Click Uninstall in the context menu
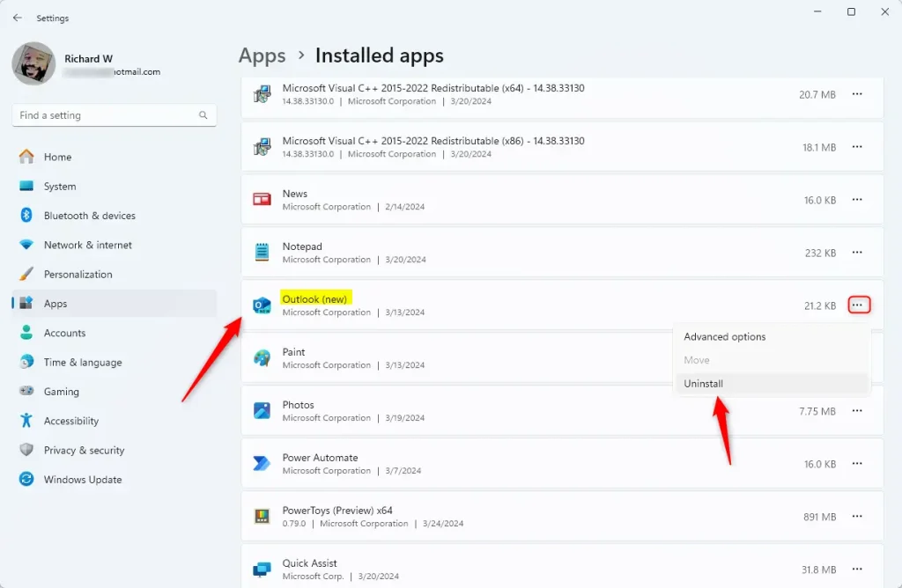The width and height of the screenshot is (902, 588). 772,384
